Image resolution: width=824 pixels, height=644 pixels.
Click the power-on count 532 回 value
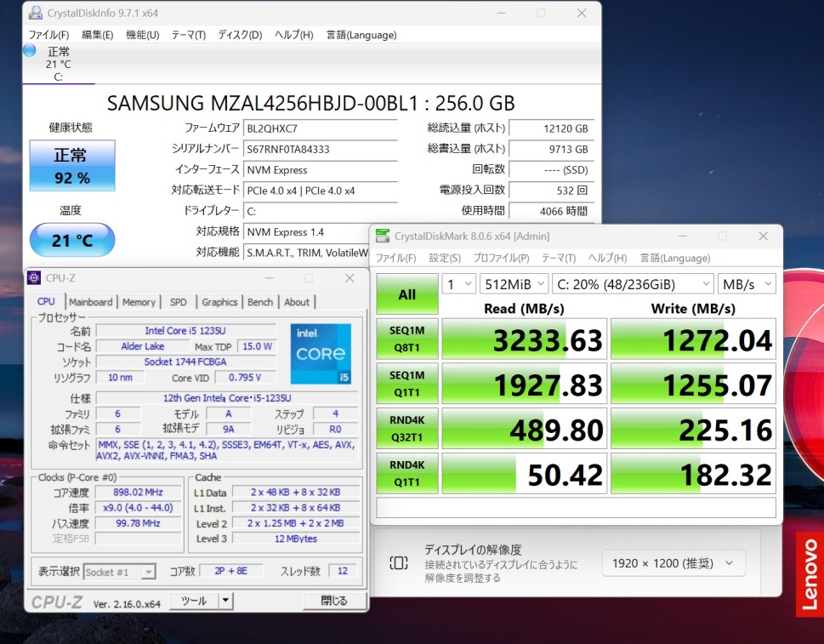coord(551,191)
